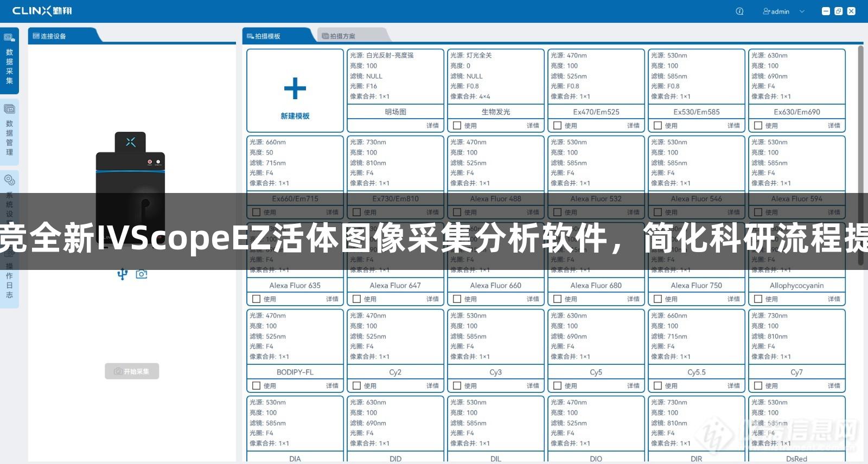This screenshot has width=868, height=464.
Task: Check 使用 box for Alexa Fluor 647
Action: coord(356,299)
